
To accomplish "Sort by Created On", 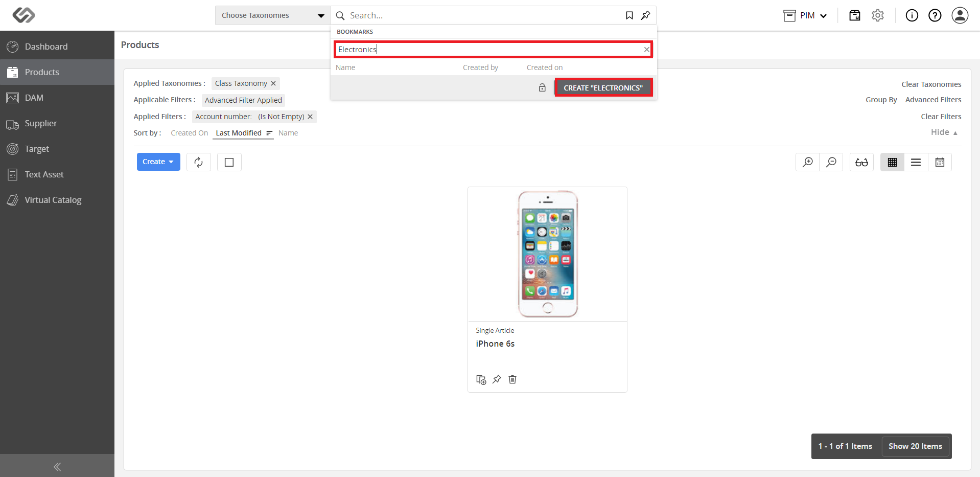I will coord(190,133).
